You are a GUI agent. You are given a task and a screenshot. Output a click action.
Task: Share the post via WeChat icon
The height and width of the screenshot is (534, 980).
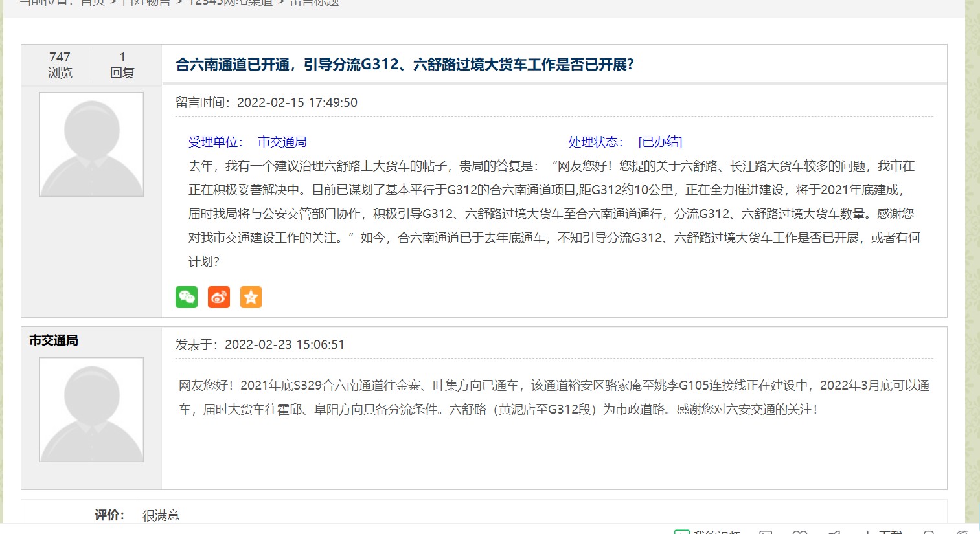click(187, 297)
